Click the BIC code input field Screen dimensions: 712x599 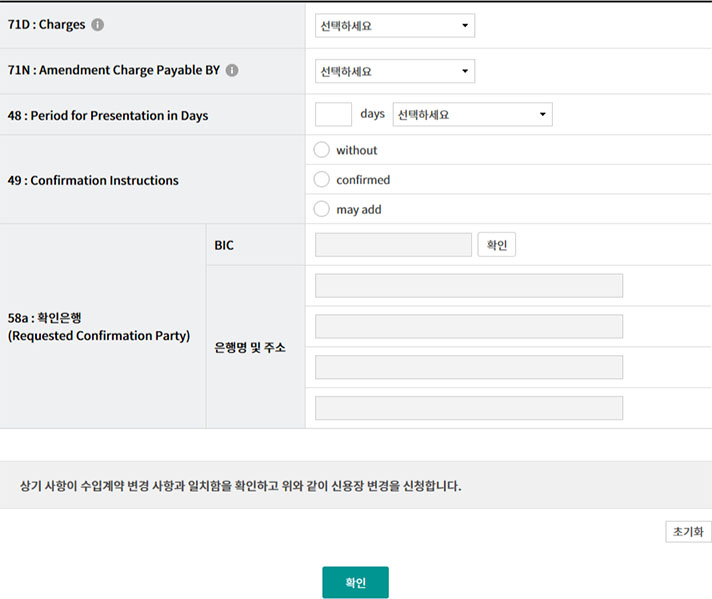[x=393, y=245]
